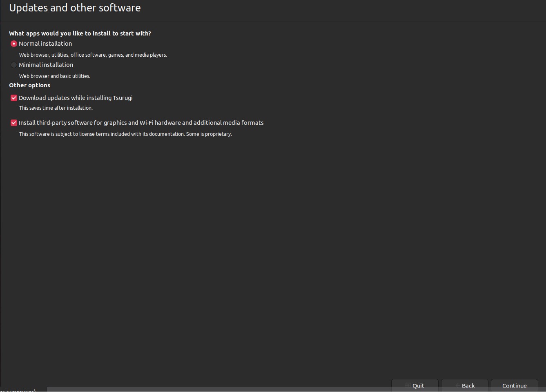Click the Normal installation text label
The width and height of the screenshot is (546, 392).
45,44
